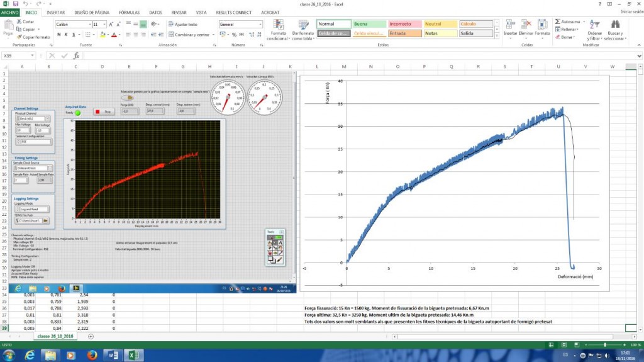Open the function insert fx button

[76, 55]
